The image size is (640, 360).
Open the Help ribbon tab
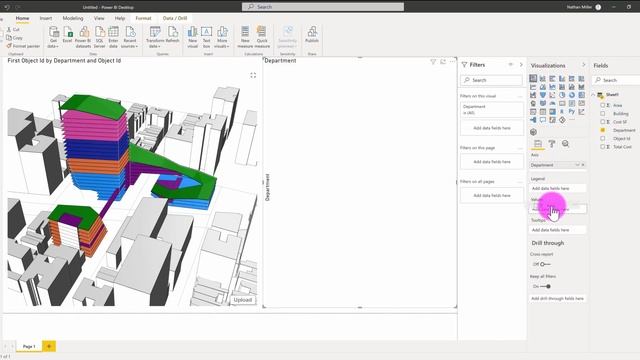[120, 18]
